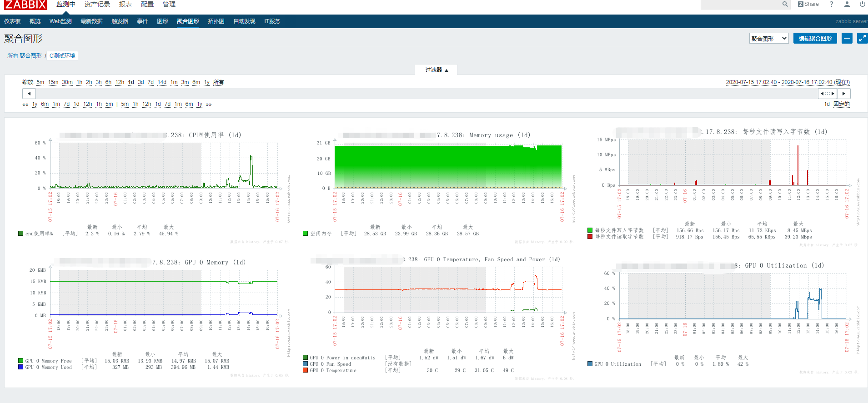Viewport: 868px width, 403px height.
Task: Click the blue minus button beside the fullscreen icon
Action: [x=847, y=39]
